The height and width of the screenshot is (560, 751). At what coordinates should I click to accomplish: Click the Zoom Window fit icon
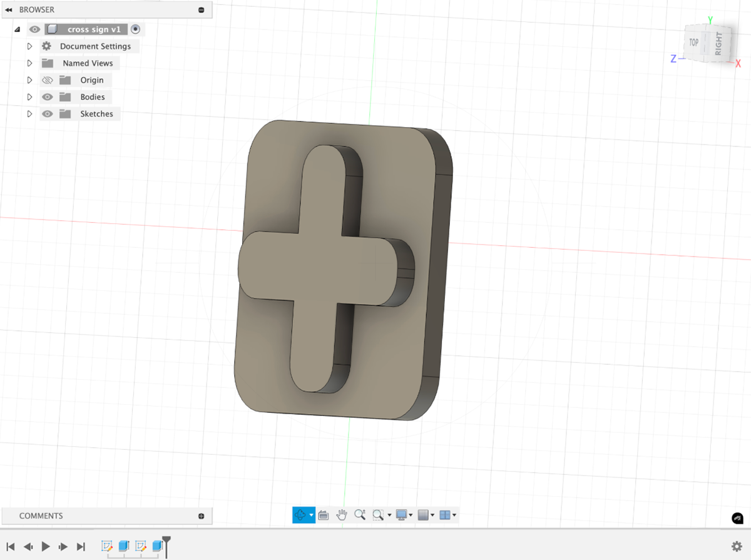tap(378, 515)
